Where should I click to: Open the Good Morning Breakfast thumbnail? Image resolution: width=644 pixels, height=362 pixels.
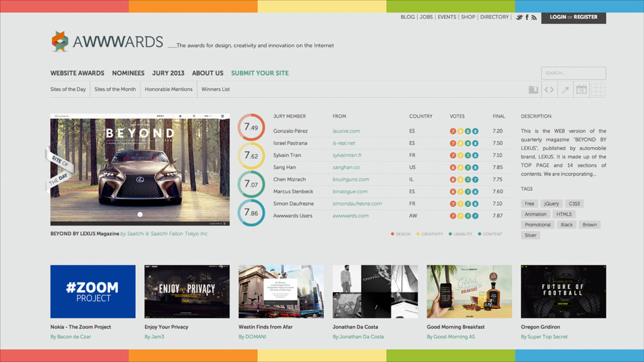point(469,292)
